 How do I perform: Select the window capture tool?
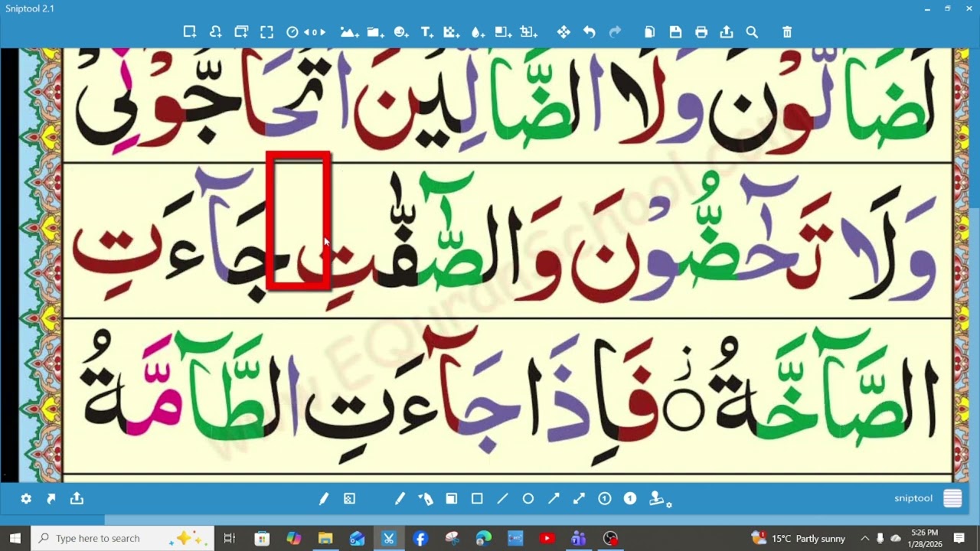(241, 32)
